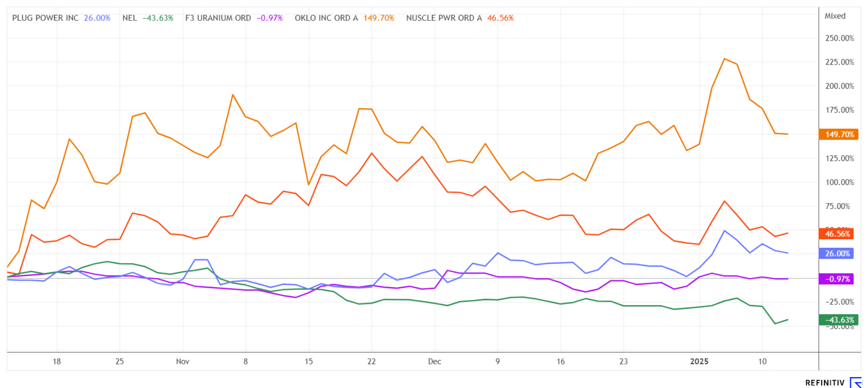The height and width of the screenshot is (388, 868).
Task: Click the 250.00% y-axis label
Action: click(x=840, y=38)
